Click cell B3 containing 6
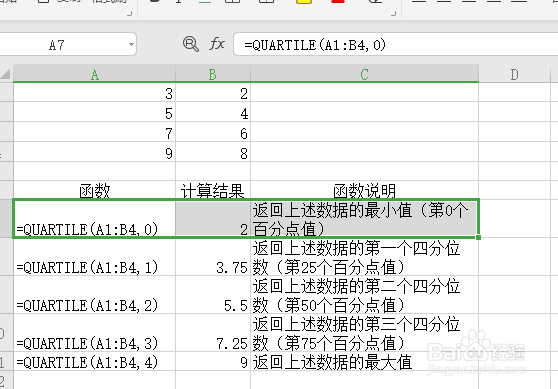558x389 pixels. pyautogui.click(x=213, y=132)
